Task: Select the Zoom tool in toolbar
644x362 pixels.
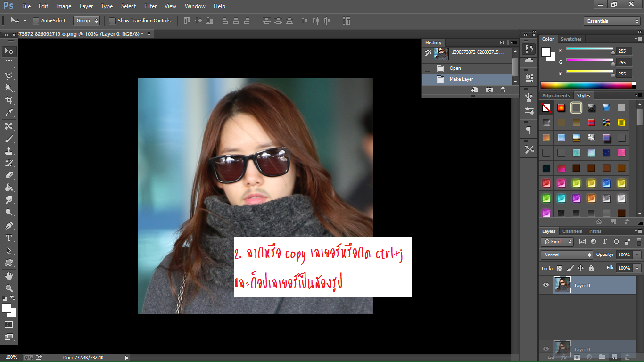Action: point(9,288)
